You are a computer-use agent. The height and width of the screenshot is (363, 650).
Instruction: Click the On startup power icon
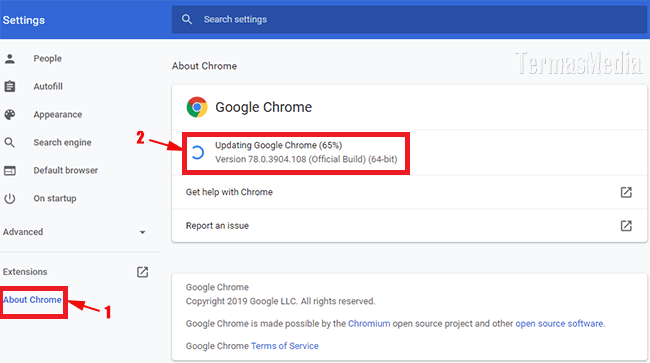point(10,198)
